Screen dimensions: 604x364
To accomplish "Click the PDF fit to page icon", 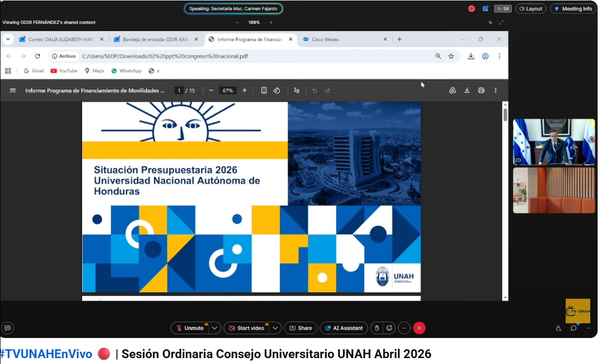I will 264,90.
